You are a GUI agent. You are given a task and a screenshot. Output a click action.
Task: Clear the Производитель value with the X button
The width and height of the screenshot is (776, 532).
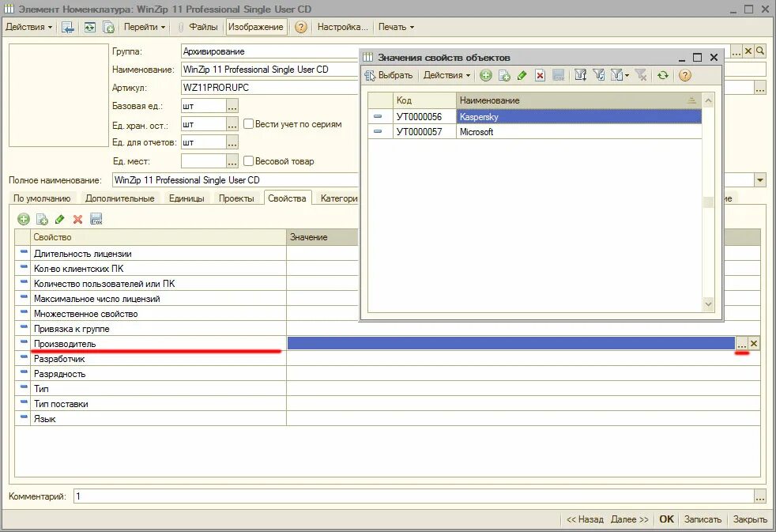(x=754, y=343)
